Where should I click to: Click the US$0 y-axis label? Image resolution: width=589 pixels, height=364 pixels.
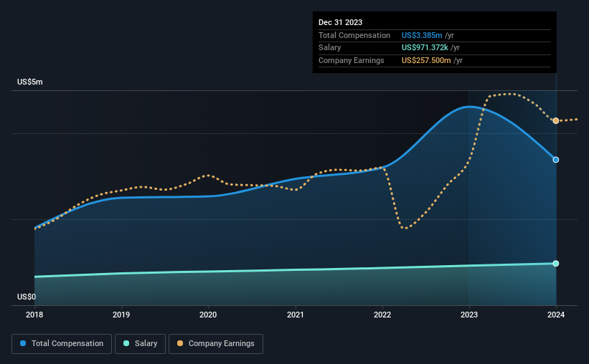tap(27, 297)
